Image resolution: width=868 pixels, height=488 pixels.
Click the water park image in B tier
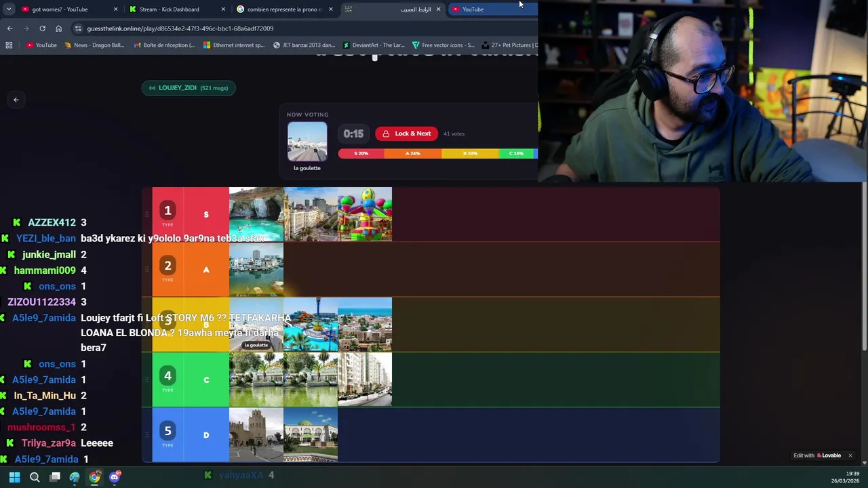tap(311, 325)
